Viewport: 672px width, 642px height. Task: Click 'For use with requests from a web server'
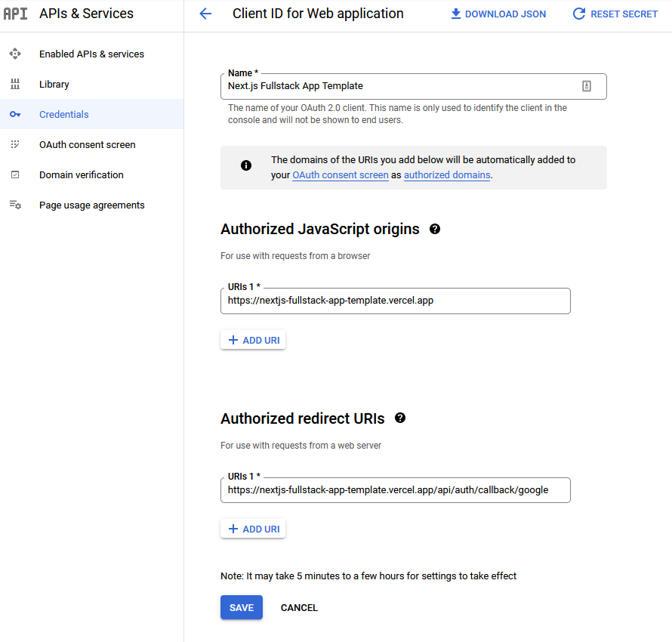301,446
